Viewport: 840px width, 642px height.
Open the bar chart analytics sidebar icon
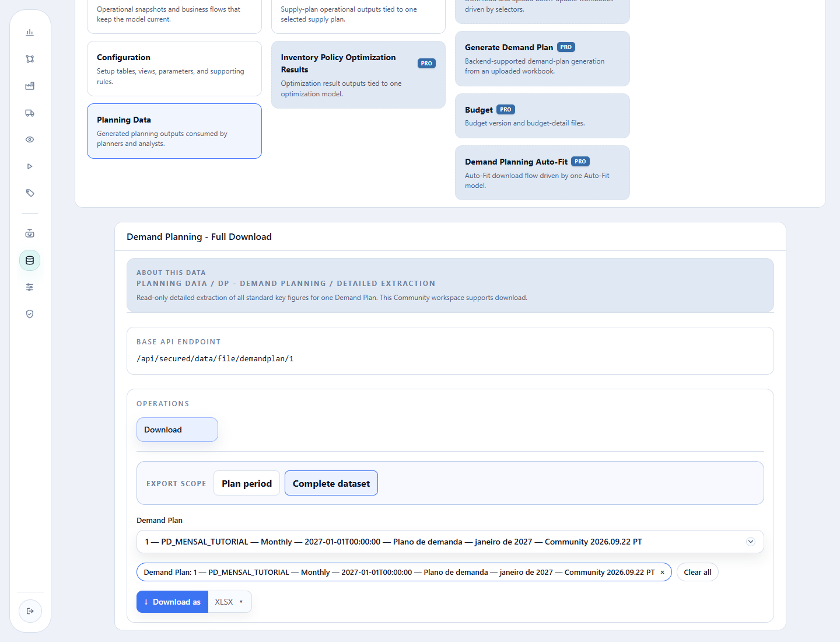[x=30, y=33]
